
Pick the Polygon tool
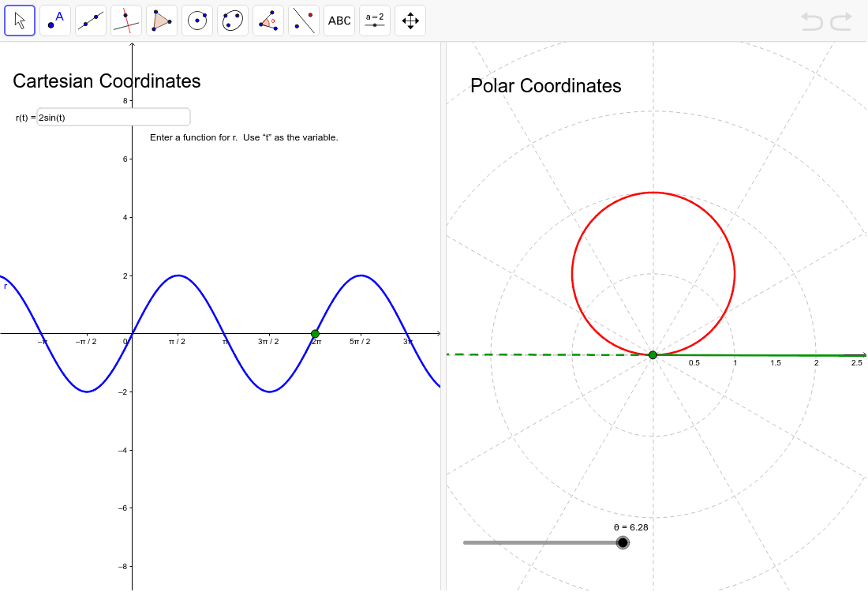tap(162, 21)
